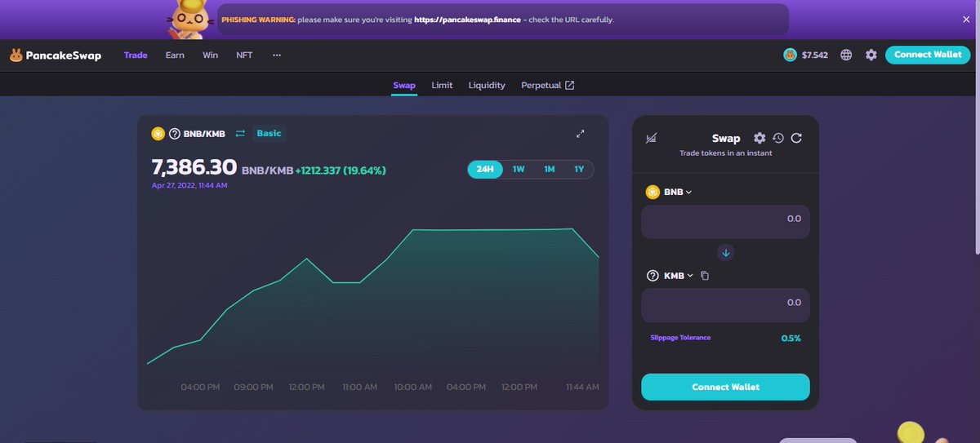Open the Earn menu

click(x=175, y=55)
